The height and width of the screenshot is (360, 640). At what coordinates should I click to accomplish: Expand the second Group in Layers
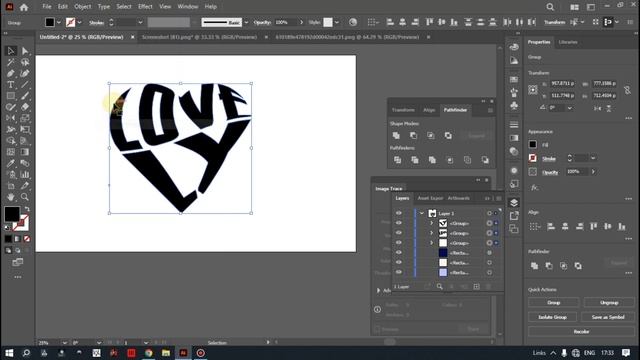tap(431, 233)
